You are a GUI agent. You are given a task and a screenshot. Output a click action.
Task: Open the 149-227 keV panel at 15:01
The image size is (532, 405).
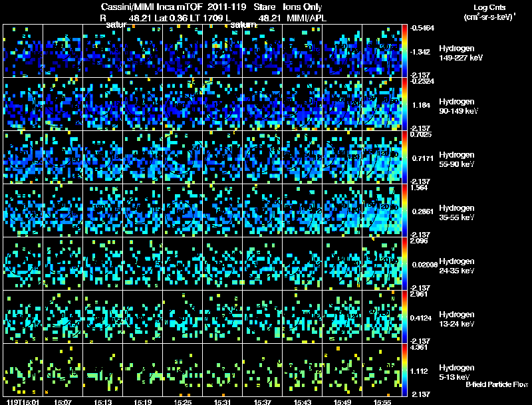pyautogui.click(x=23, y=51)
